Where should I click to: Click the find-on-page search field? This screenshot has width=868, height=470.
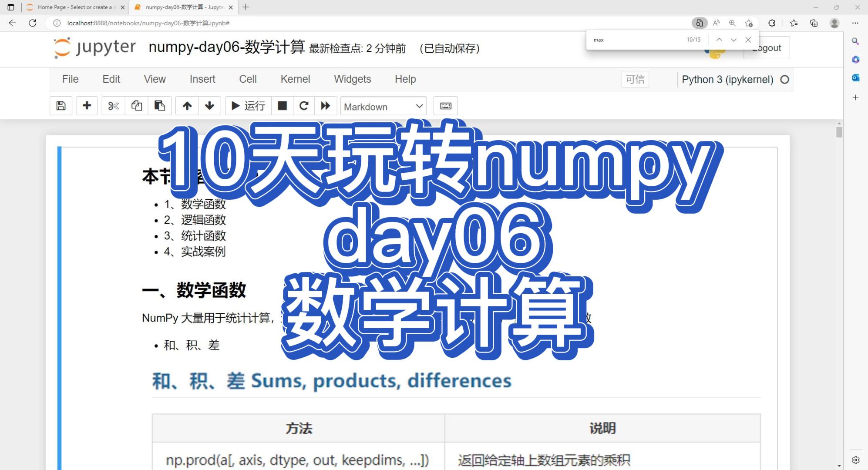636,40
